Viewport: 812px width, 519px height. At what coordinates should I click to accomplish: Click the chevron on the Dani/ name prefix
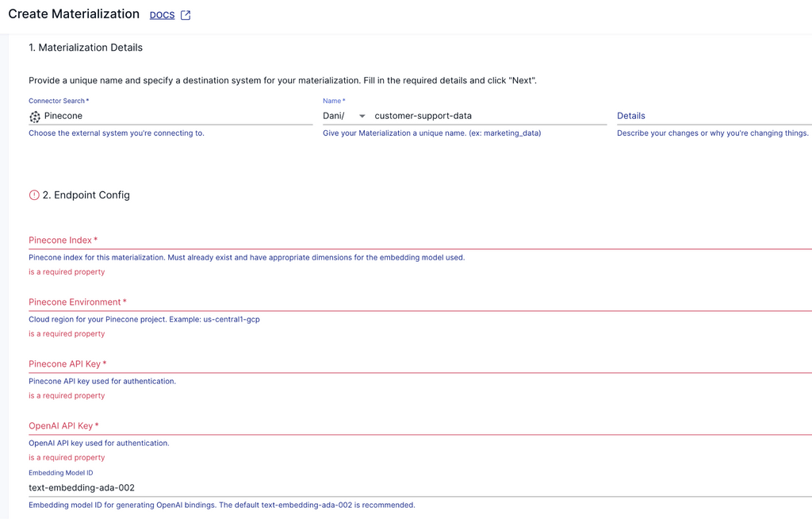click(x=362, y=116)
